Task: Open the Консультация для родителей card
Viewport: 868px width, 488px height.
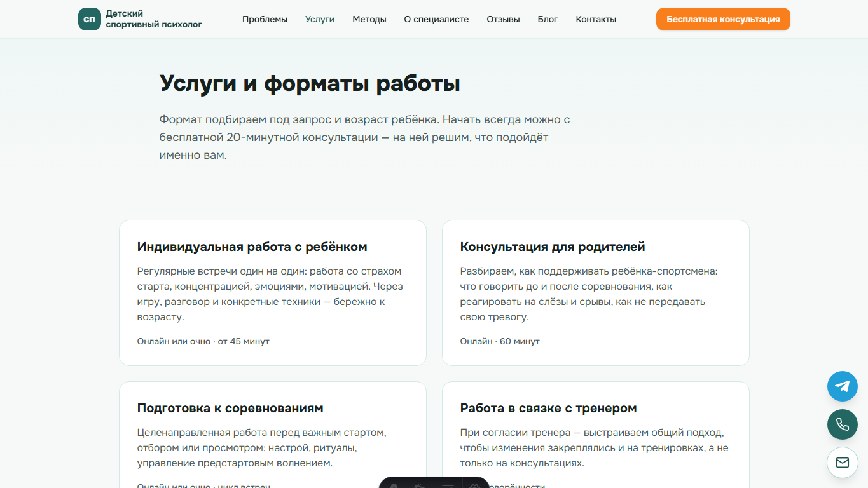Action: point(595,293)
